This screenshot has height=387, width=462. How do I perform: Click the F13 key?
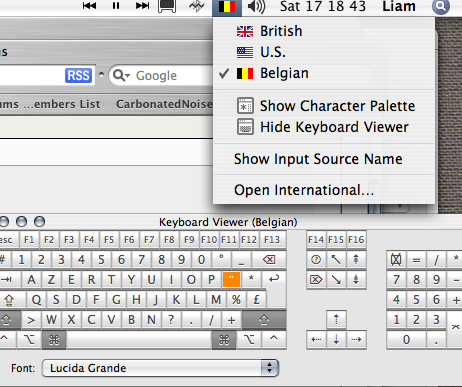[272, 240]
